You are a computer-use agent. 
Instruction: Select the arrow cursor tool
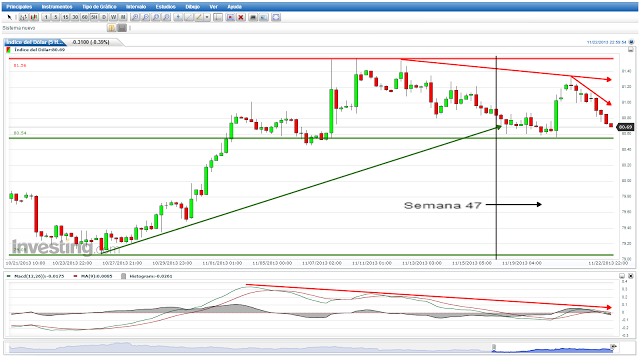(x=9, y=17)
